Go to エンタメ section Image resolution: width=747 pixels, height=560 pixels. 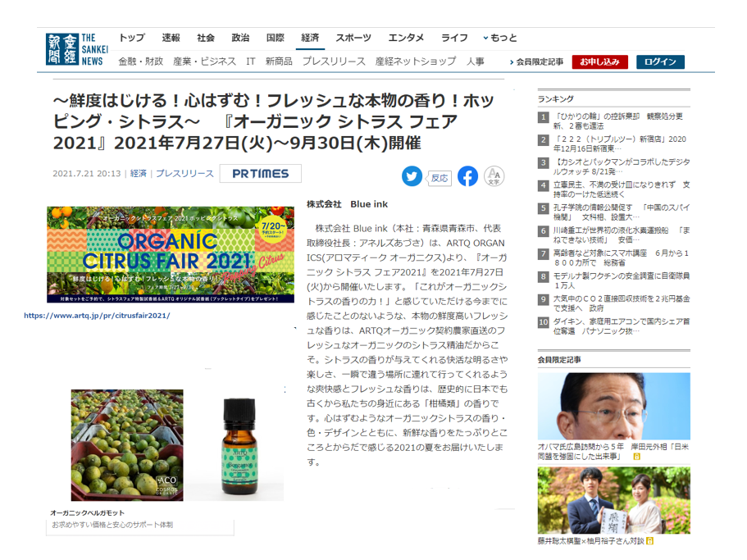tap(406, 38)
